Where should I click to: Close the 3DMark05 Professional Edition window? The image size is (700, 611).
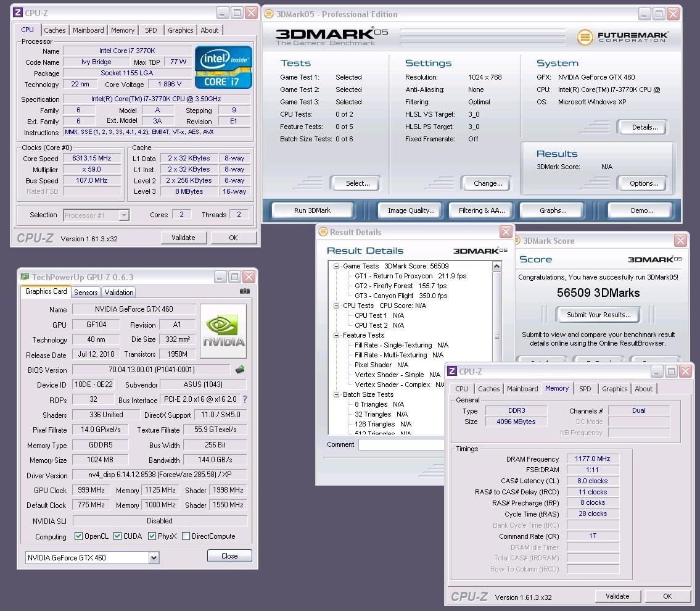(673, 14)
